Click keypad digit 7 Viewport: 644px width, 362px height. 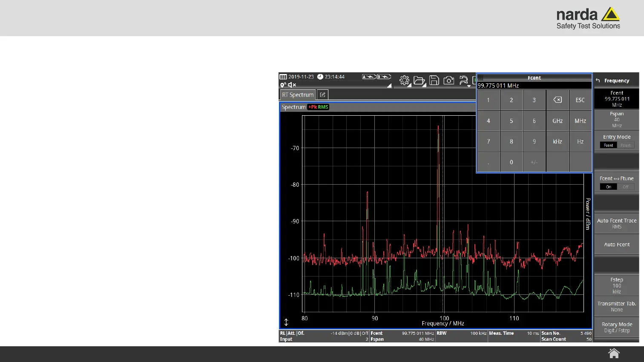(x=489, y=142)
